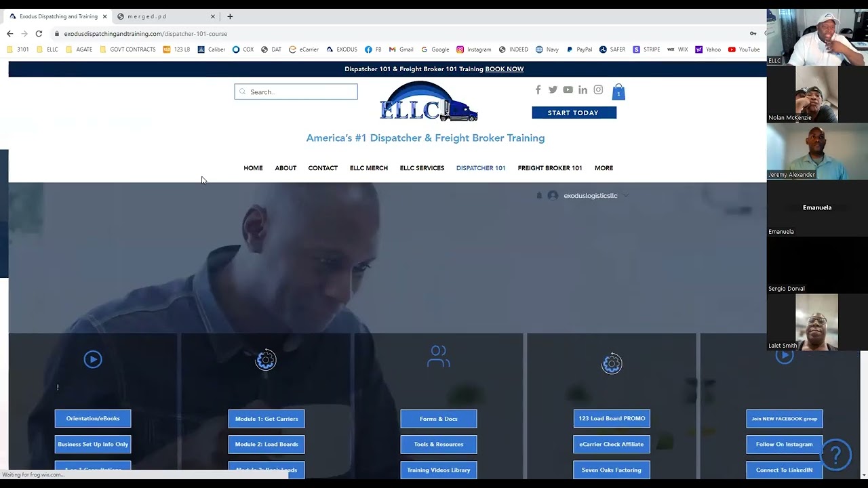Image resolution: width=868 pixels, height=488 pixels.
Task: Go to the HOME menu item
Action: point(253,168)
